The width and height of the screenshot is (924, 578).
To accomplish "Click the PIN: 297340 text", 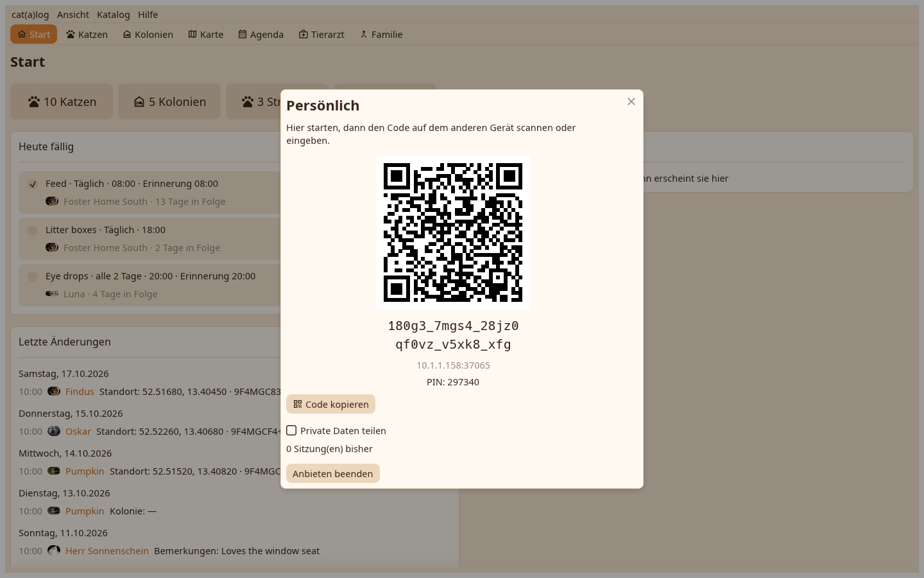I will click(453, 381).
